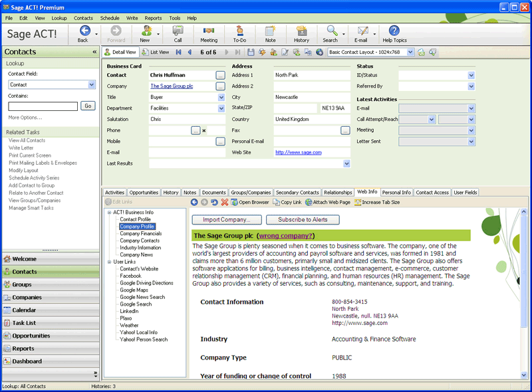Open Opportunities in the navigation bar
The height and width of the screenshot is (392, 532).
tap(51, 336)
